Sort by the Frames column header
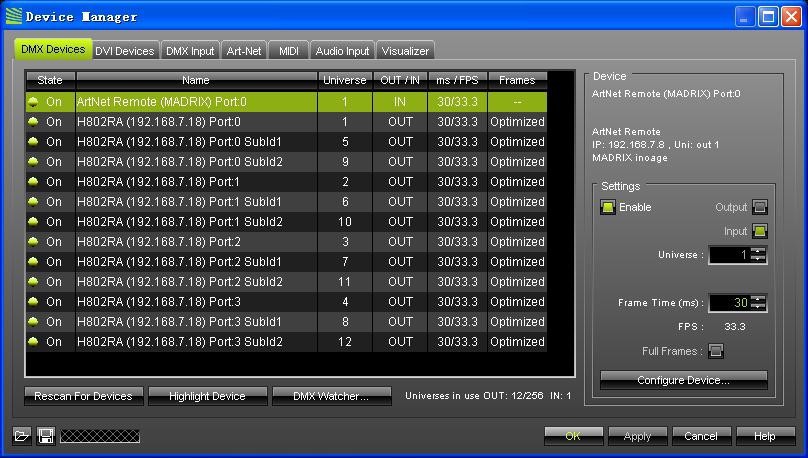Screen dimensions: 808x458 pos(517,80)
